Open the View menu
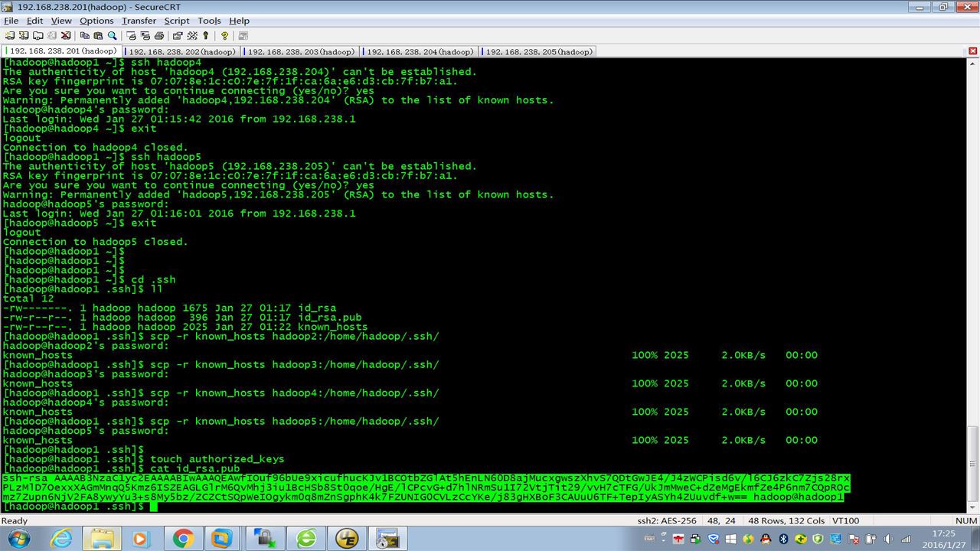This screenshot has height=551, width=980. (61, 21)
